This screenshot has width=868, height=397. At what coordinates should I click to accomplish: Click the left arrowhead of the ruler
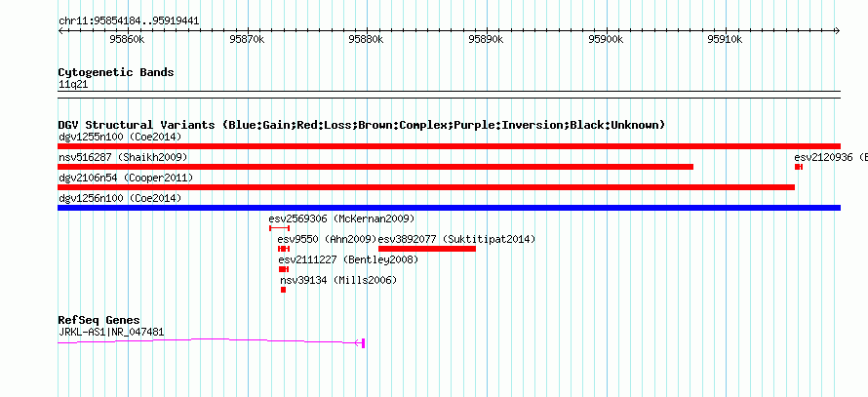[x=60, y=31]
